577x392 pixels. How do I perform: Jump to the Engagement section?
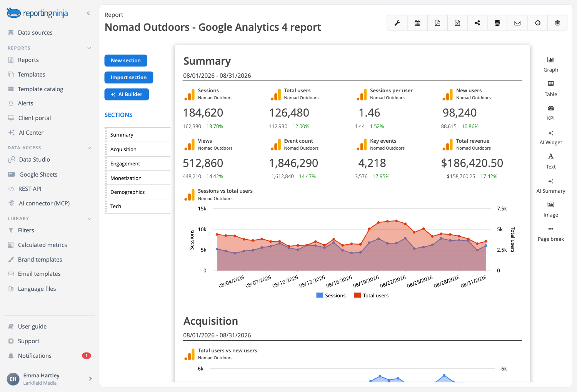(138, 163)
